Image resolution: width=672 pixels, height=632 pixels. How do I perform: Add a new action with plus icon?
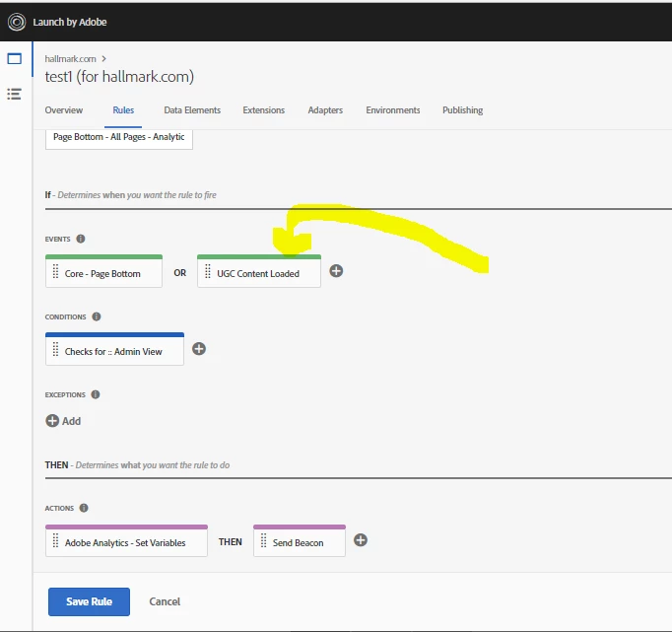point(361,540)
